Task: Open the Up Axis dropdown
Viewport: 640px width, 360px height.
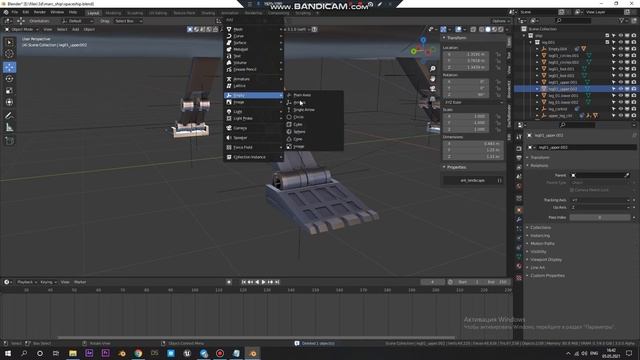Action: point(601,207)
